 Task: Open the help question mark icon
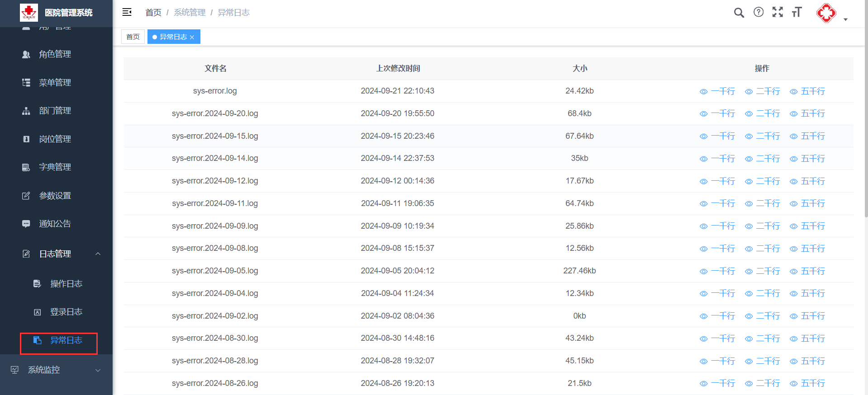point(759,12)
